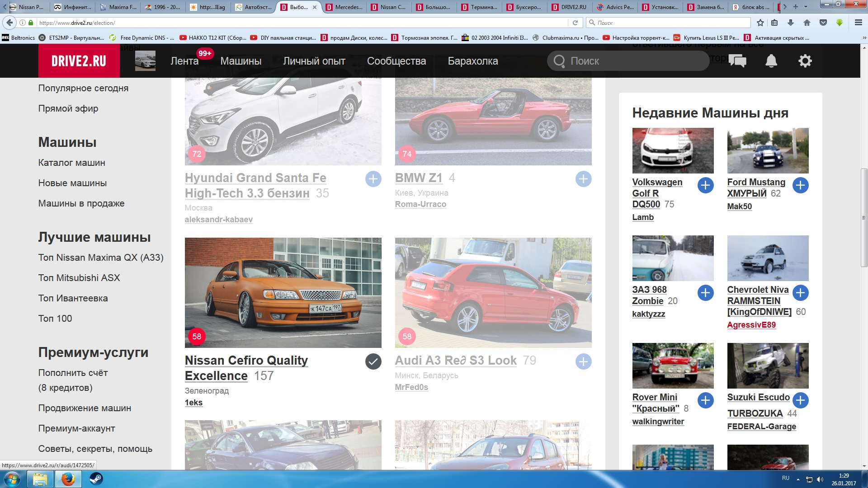Add plus for Chevrolet Niva RAMMSTEIN
The height and width of the screenshot is (488, 868).
tap(801, 293)
